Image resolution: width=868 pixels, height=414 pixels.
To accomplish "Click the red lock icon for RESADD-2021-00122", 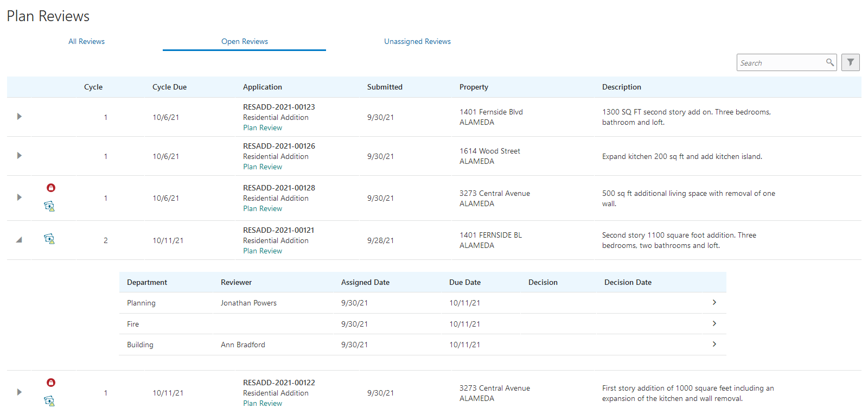I will pyautogui.click(x=51, y=383).
